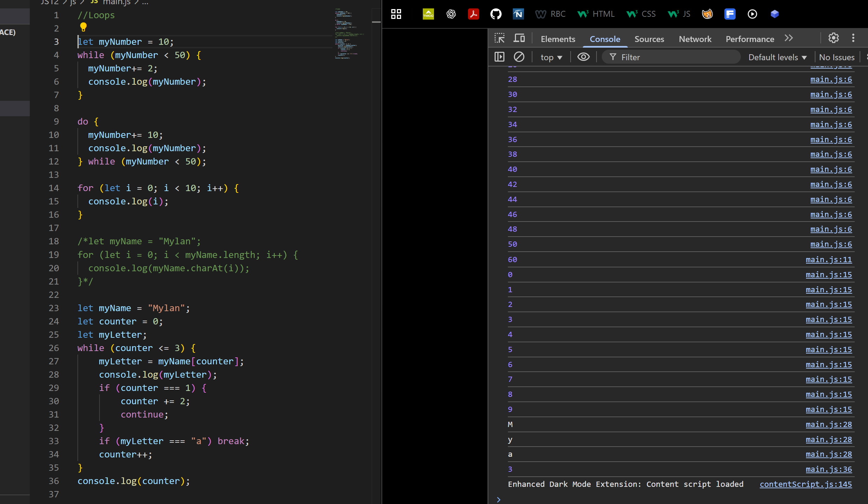
Task: Toggle the console sidebar panel icon
Action: (x=500, y=57)
